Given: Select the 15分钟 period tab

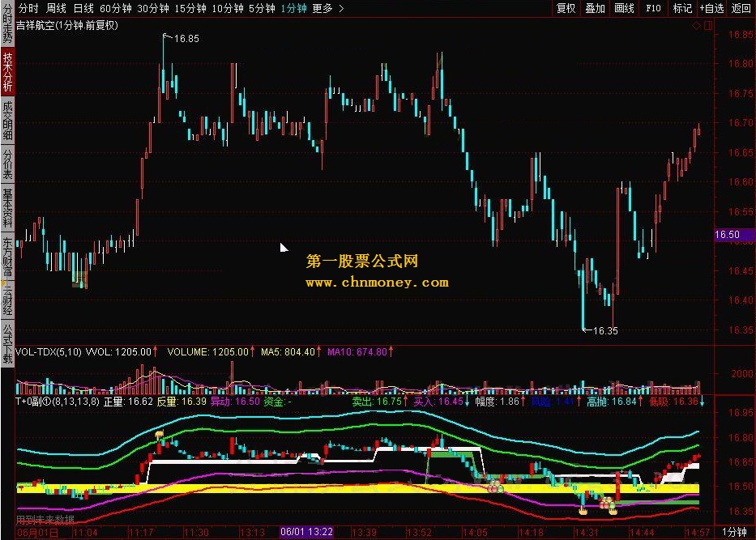Looking at the screenshot, I should 190,8.
